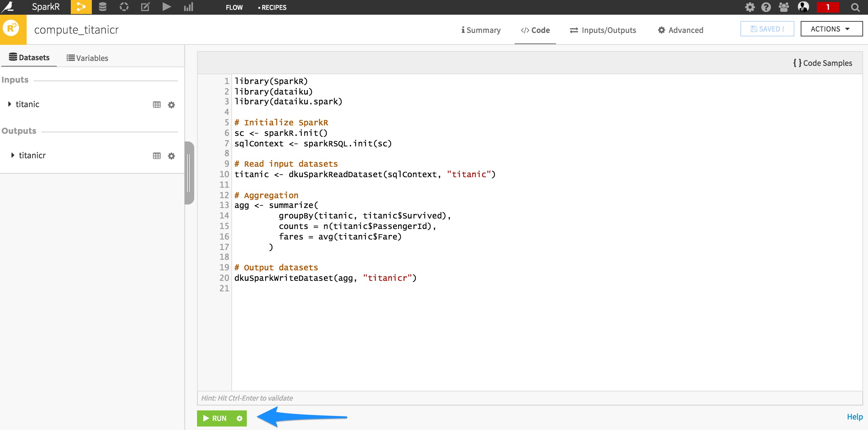
Task: Click the fares = avg(titanic$Fare) line
Action: pyautogui.click(x=340, y=237)
